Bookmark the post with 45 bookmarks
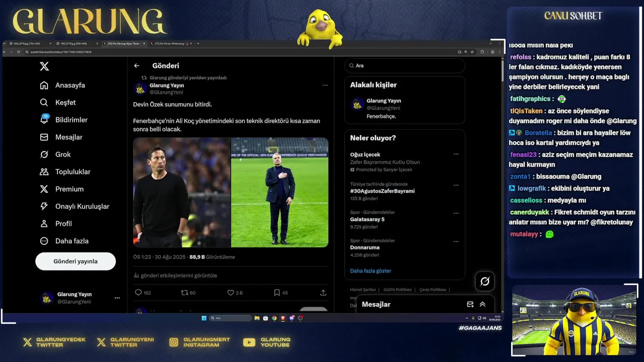644x362 pixels. click(x=281, y=293)
